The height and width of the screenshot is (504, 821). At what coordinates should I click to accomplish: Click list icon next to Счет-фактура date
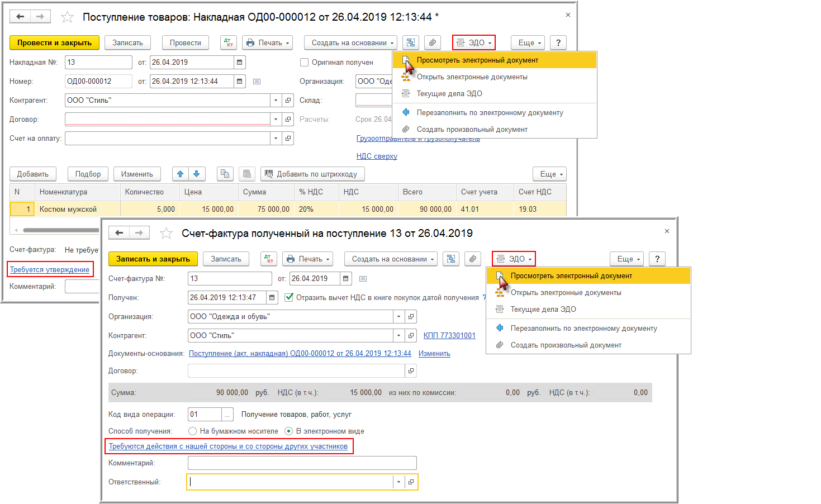point(363,278)
